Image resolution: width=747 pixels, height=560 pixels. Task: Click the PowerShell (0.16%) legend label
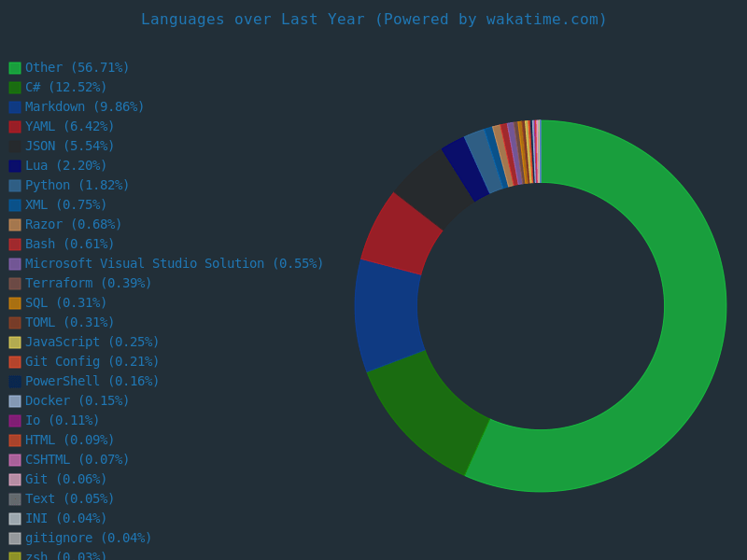coord(92,382)
